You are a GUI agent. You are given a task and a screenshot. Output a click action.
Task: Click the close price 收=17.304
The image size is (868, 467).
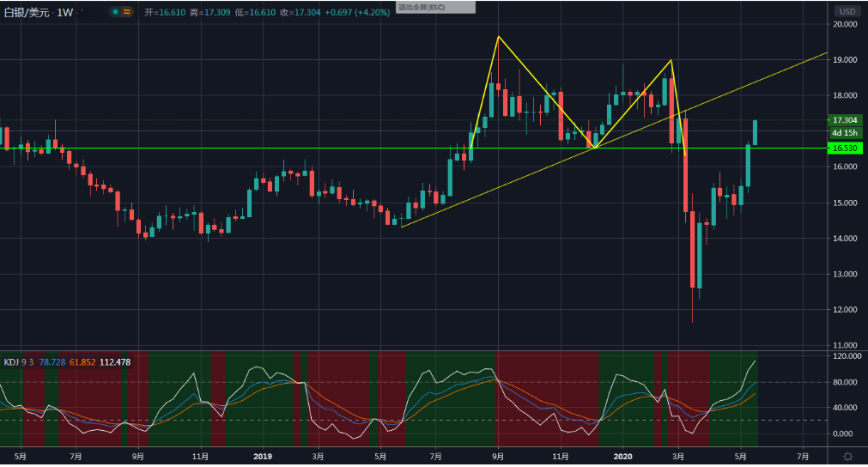[x=300, y=12]
